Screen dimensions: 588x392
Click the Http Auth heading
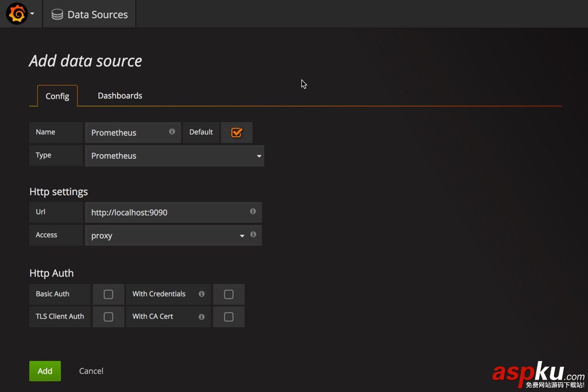point(51,273)
